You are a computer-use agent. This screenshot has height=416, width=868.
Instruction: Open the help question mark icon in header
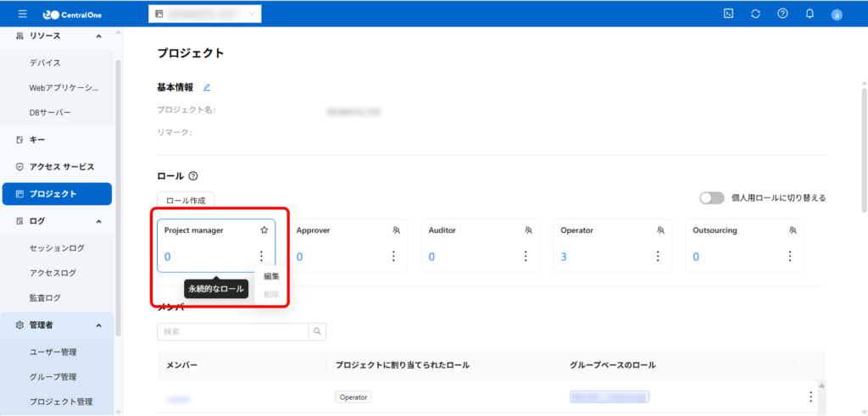pos(782,14)
